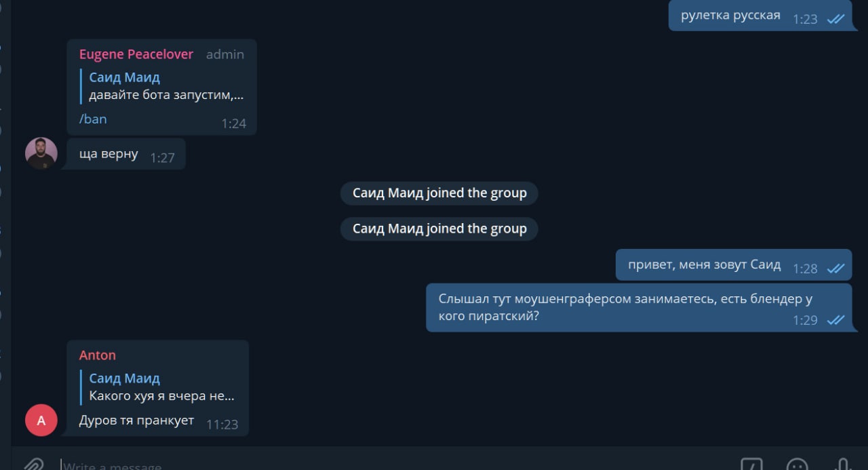This screenshot has height=470, width=868.
Task: Click Anton's red 'A' avatar
Action: pos(41,420)
